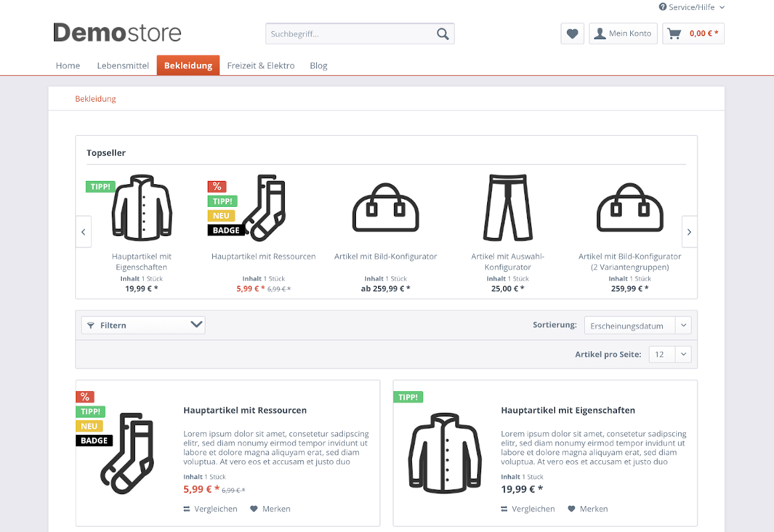Click the search magnifier icon
The width and height of the screenshot is (774, 532).
point(443,34)
